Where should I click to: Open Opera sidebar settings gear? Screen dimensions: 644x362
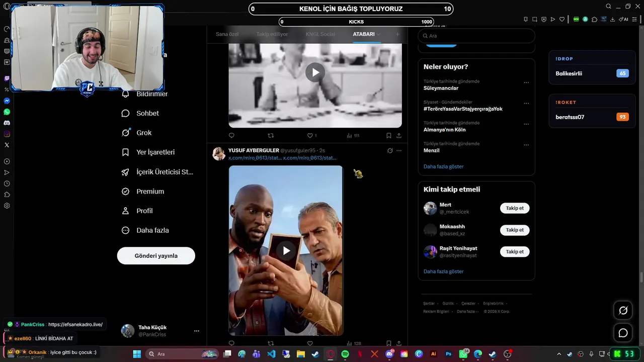pos(7,206)
